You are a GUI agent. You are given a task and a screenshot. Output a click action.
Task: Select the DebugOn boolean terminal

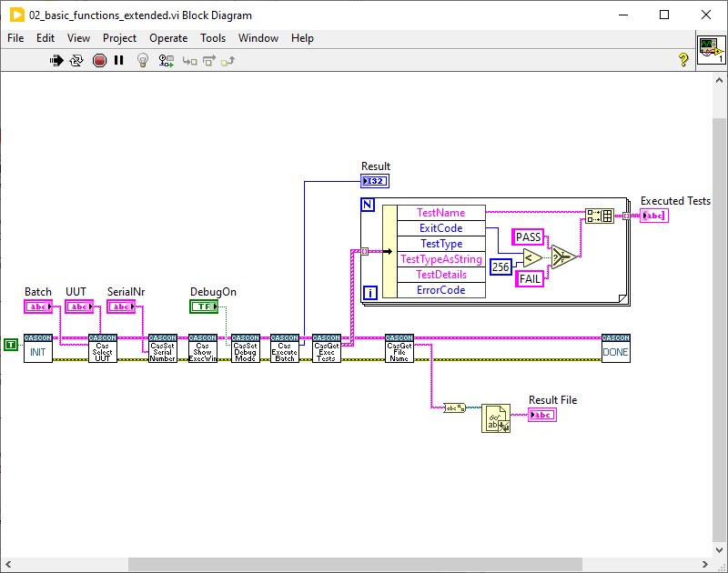(x=204, y=307)
